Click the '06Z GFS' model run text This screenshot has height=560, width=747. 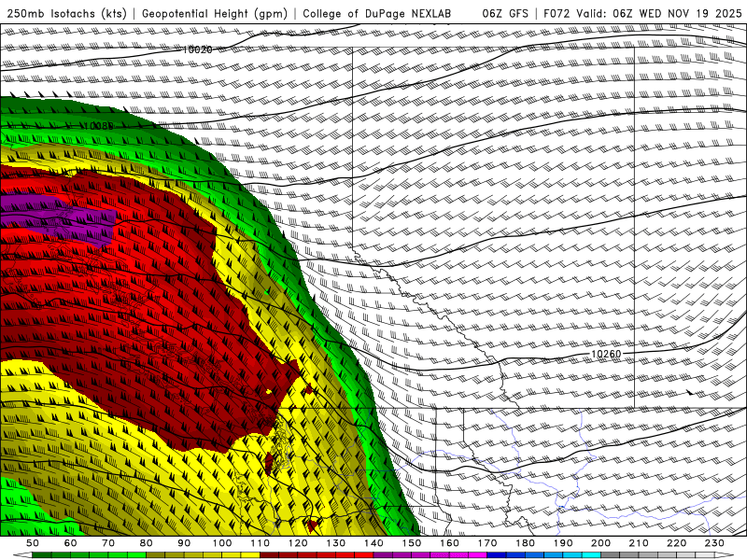(505, 13)
